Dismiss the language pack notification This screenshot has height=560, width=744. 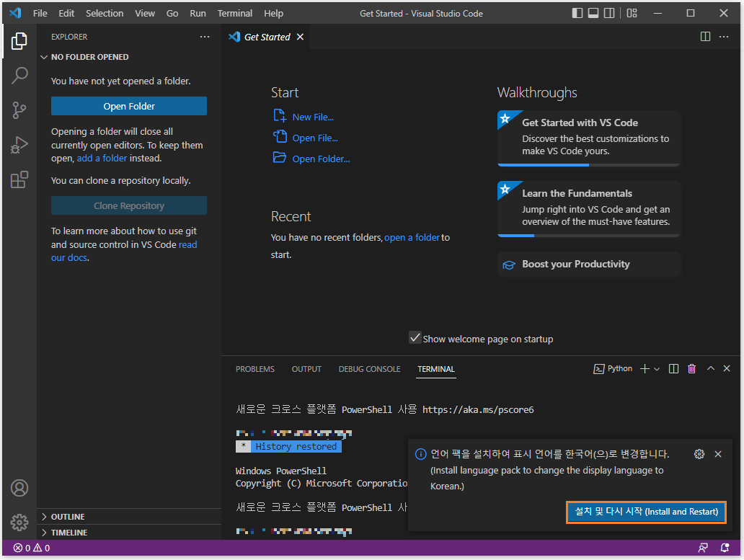click(x=718, y=454)
